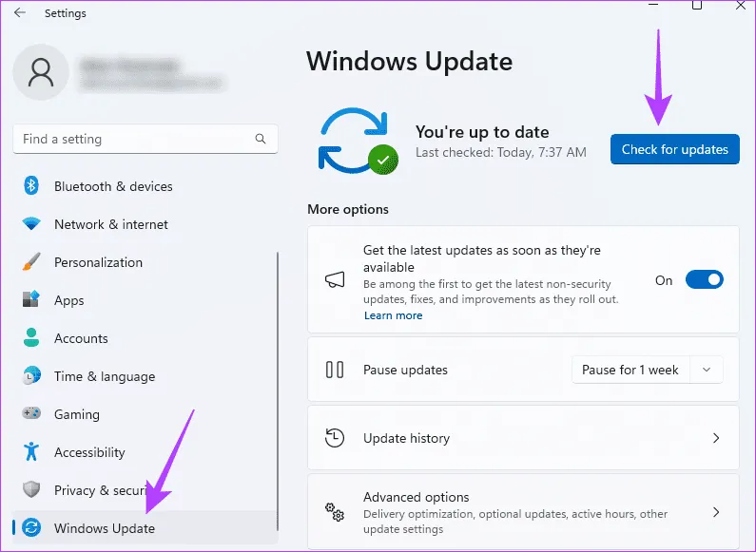Click the Accessibility figure icon
This screenshot has height=552, width=756.
(31, 452)
